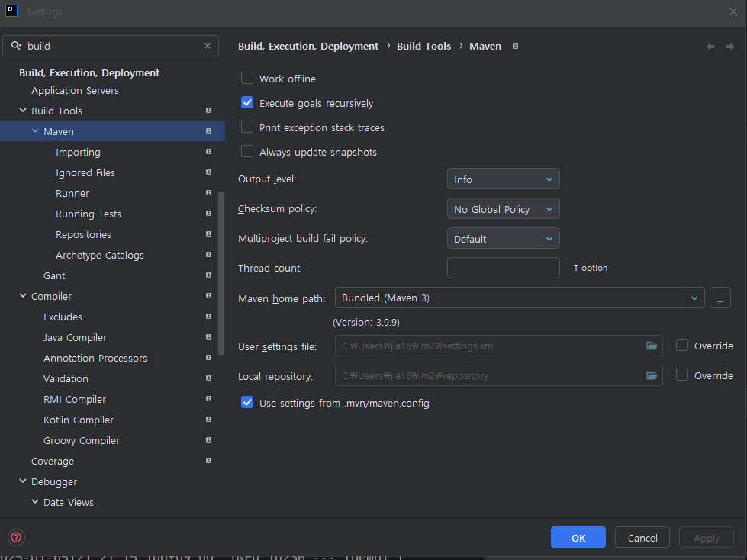Open the Repositories settings page
This screenshot has width=747, height=560.
point(83,235)
